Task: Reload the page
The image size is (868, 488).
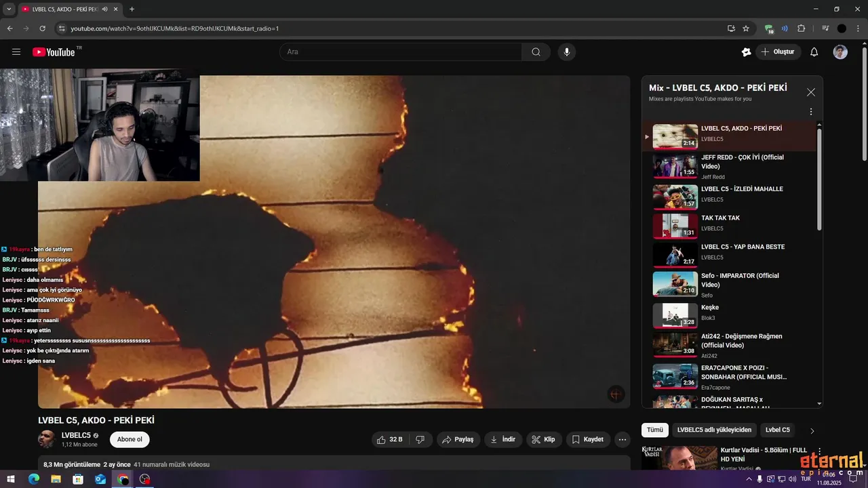Action: click(42, 28)
